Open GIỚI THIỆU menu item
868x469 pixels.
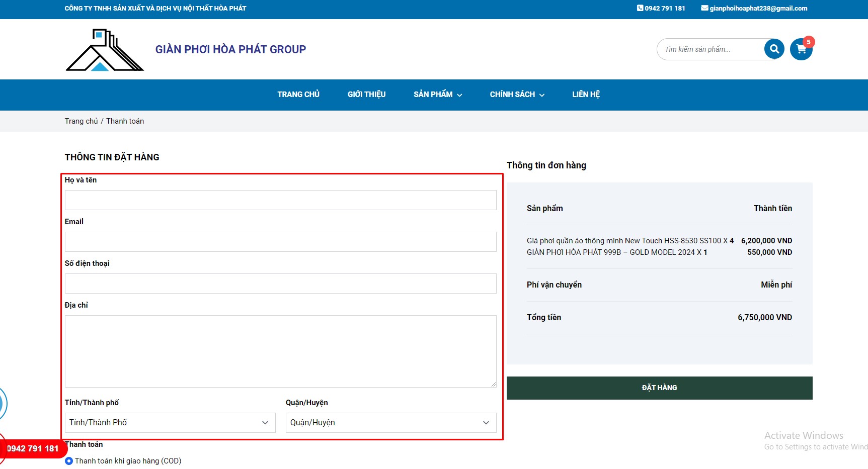(x=366, y=95)
